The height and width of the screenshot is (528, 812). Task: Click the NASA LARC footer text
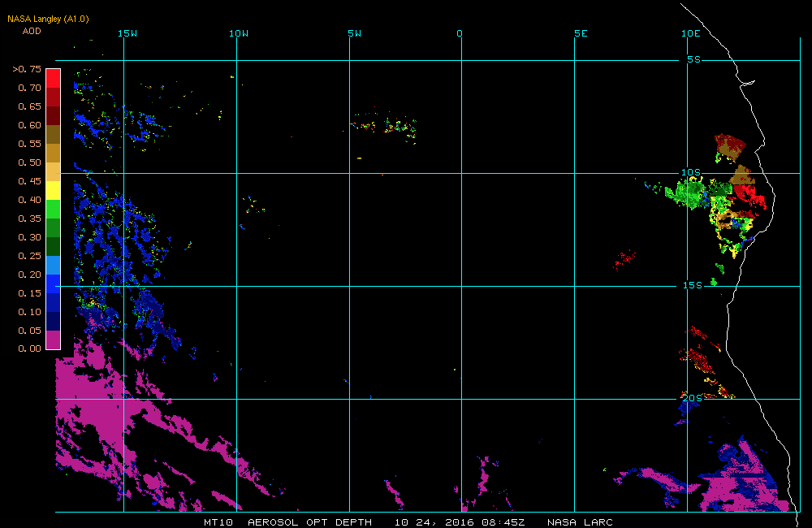[x=580, y=522]
